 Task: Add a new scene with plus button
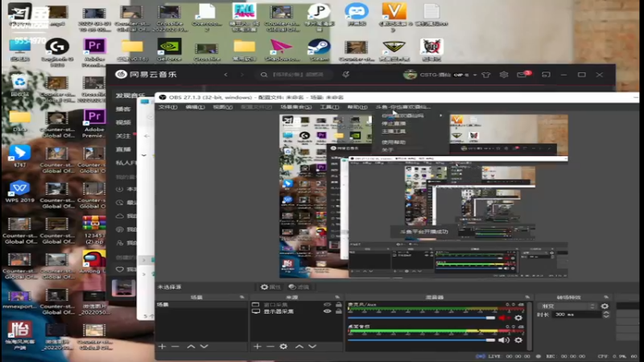pos(163,347)
